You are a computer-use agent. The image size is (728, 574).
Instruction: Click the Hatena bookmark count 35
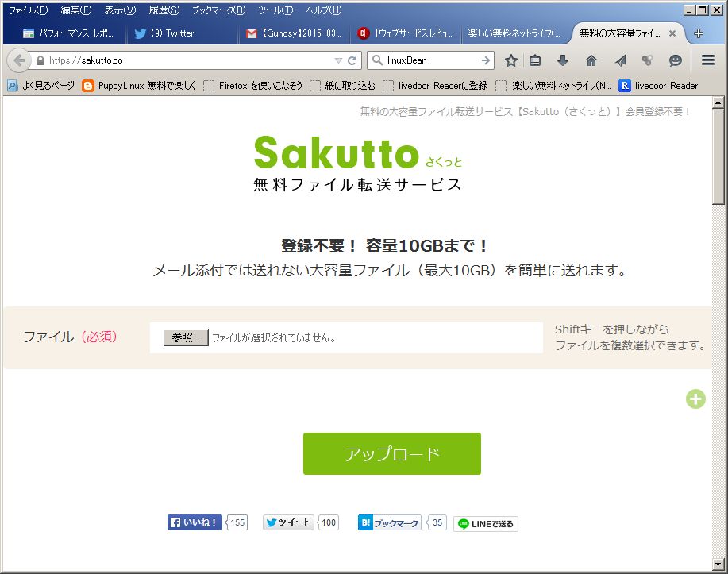[437, 522]
